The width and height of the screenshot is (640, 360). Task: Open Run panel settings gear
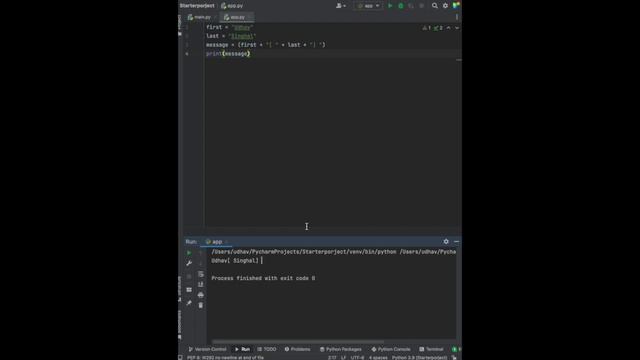pyautogui.click(x=446, y=242)
